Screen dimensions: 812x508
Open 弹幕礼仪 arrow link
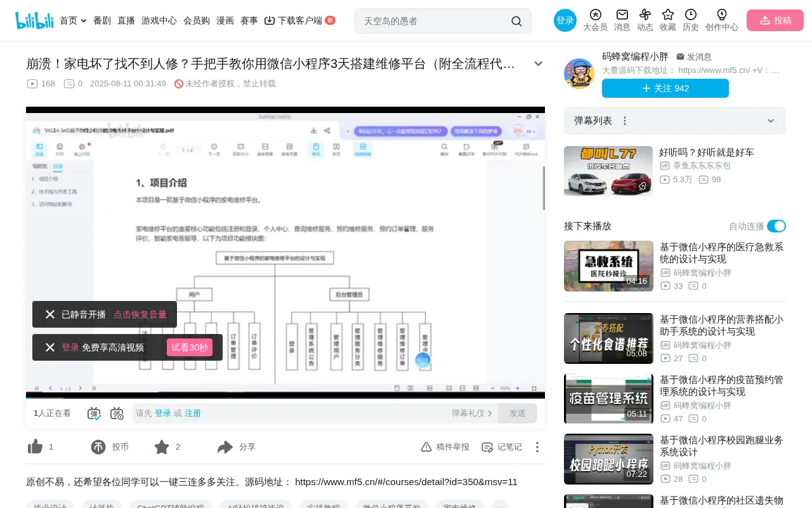[472, 413]
